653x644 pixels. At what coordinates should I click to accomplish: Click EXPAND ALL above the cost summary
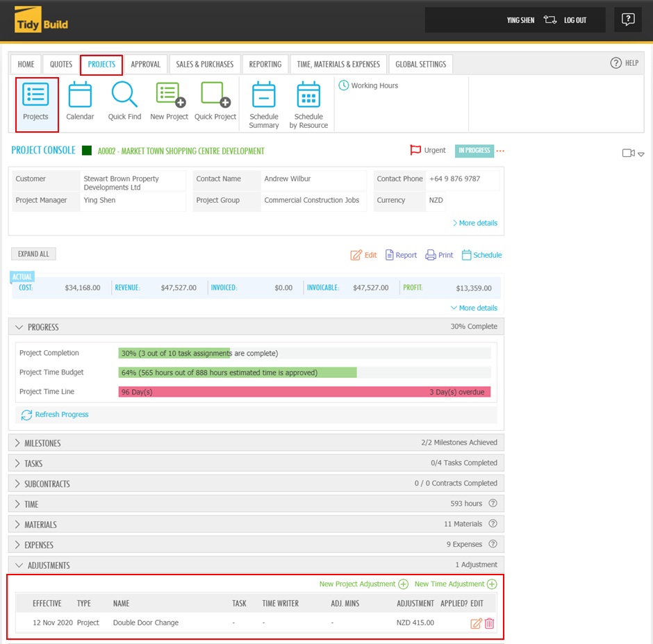click(33, 254)
